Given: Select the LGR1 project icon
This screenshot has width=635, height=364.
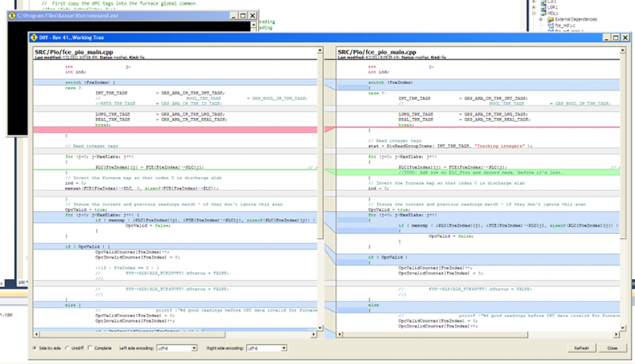Looking at the screenshot, I should (x=544, y=7).
